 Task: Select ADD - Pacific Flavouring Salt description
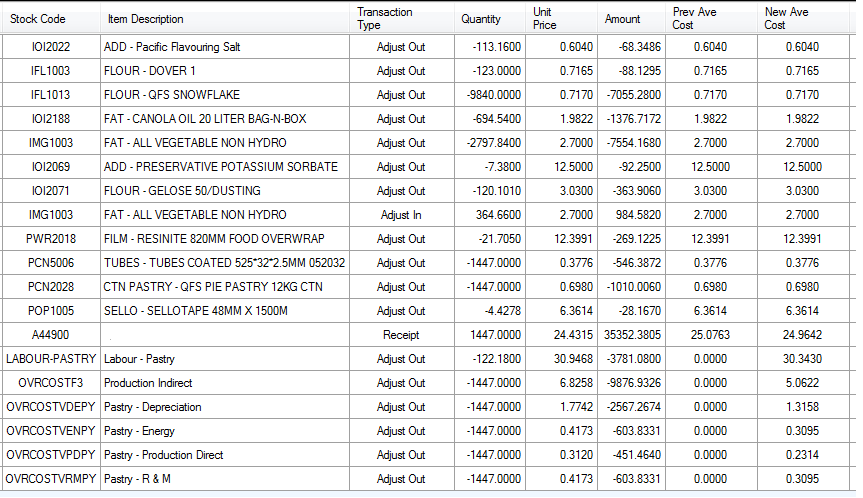coord(225,47)
